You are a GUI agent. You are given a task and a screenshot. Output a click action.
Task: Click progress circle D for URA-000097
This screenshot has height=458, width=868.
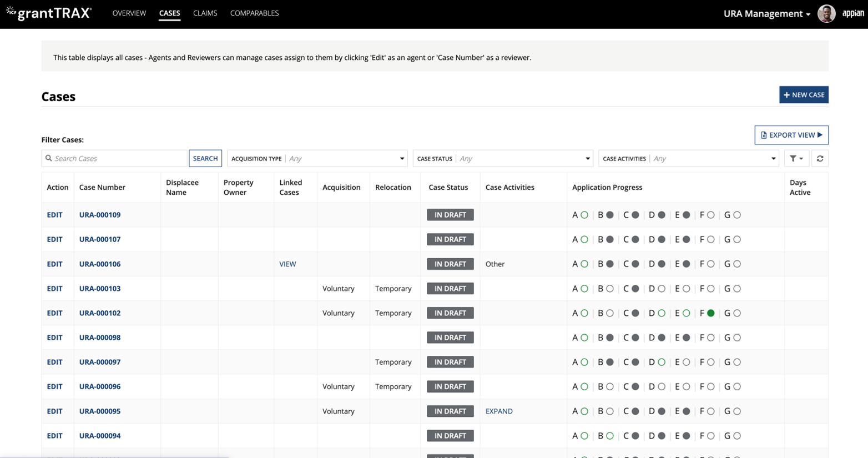tap(662, 362)
